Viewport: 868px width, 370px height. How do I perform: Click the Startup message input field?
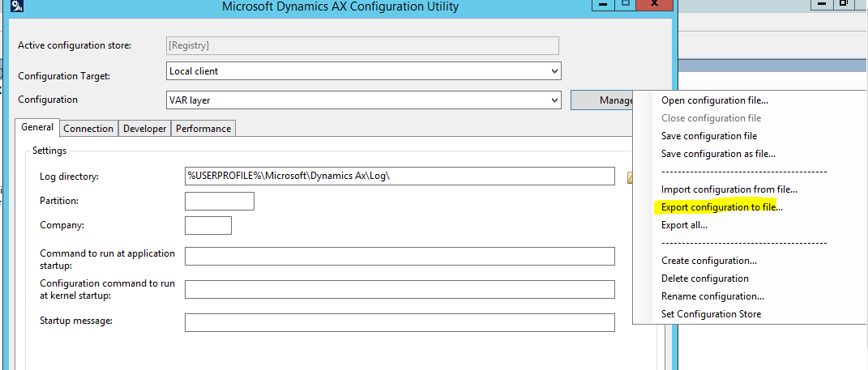click(x=400, y=322)
